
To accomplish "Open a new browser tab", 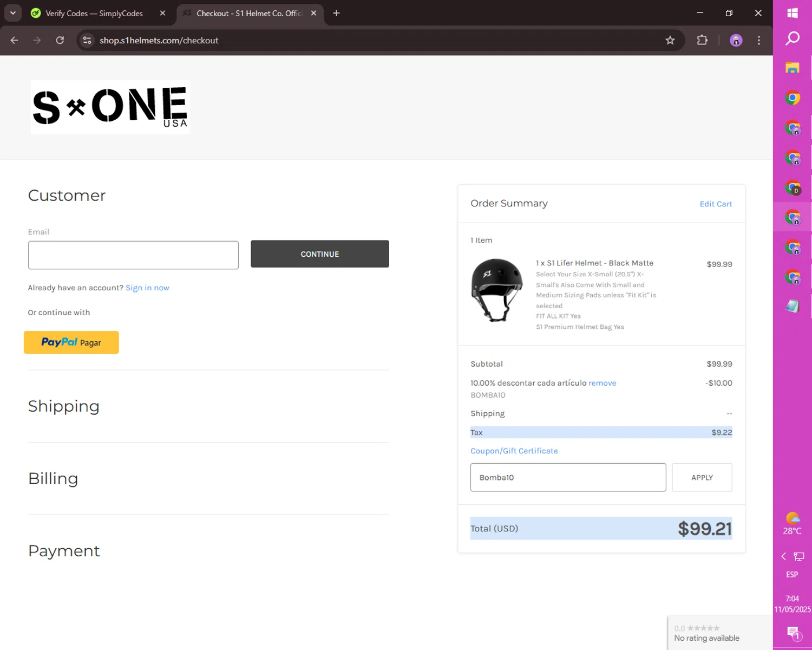I will [x=336, y=13].
